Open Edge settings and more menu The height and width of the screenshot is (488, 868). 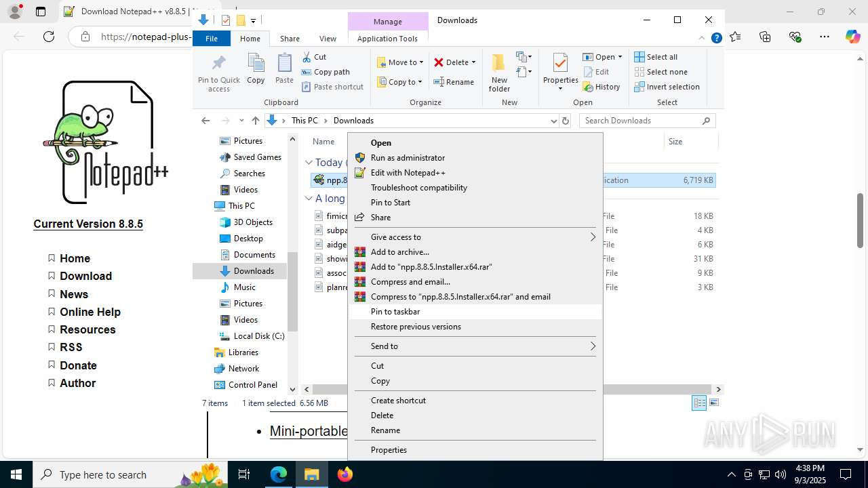[825, 37]
